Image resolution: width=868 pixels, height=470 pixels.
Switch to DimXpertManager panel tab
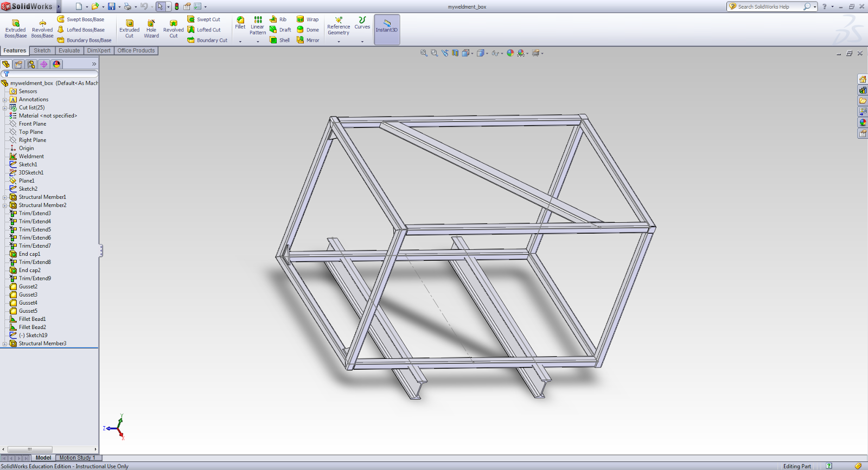tap(44, 64)
